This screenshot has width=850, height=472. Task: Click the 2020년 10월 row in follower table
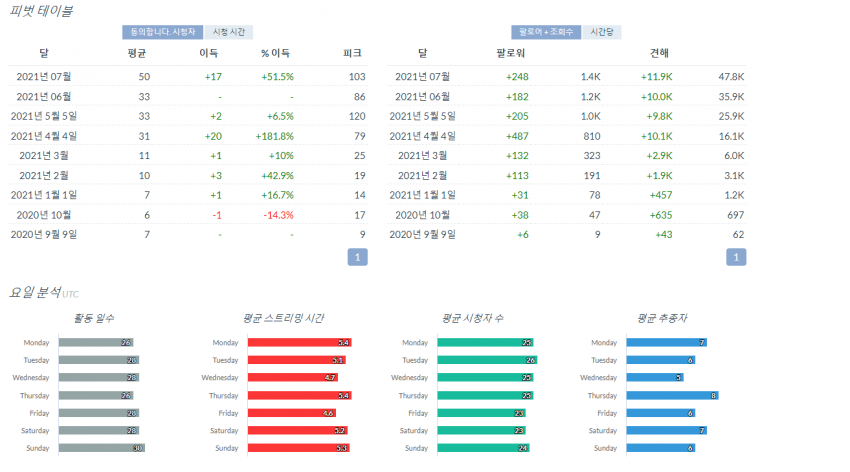click(x=423, y=215)
